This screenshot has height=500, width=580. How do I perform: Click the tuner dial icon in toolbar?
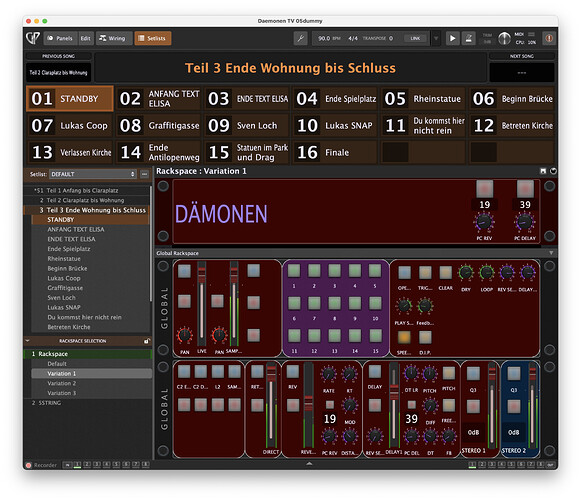pos(504,38)
